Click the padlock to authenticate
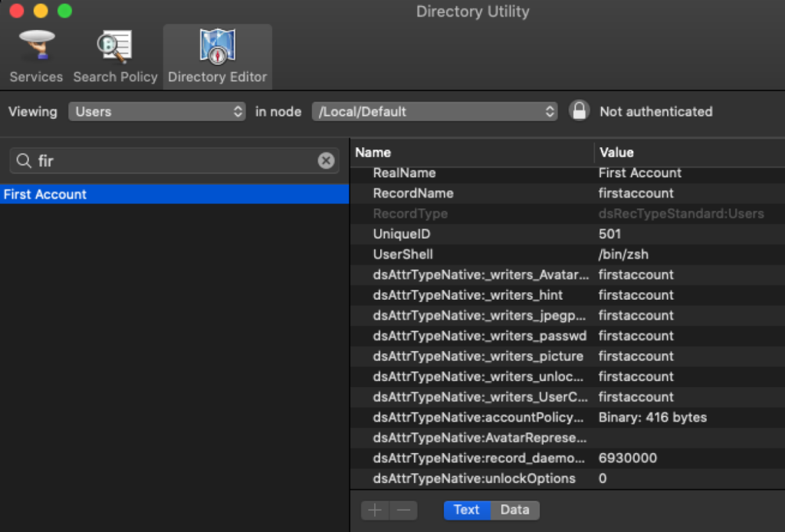This screenshot has height=532, width=785. [579, 110]
